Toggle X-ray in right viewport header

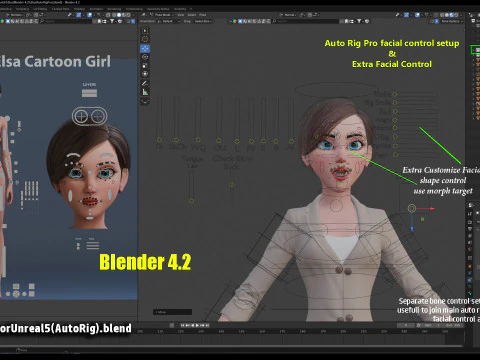coord(437,15)
